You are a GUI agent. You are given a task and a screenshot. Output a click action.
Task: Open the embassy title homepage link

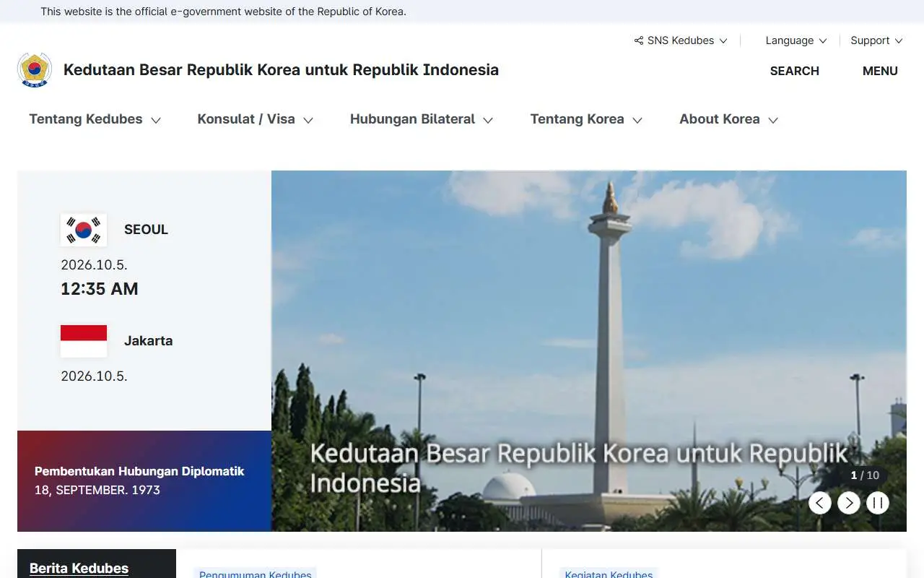[281, 70]
